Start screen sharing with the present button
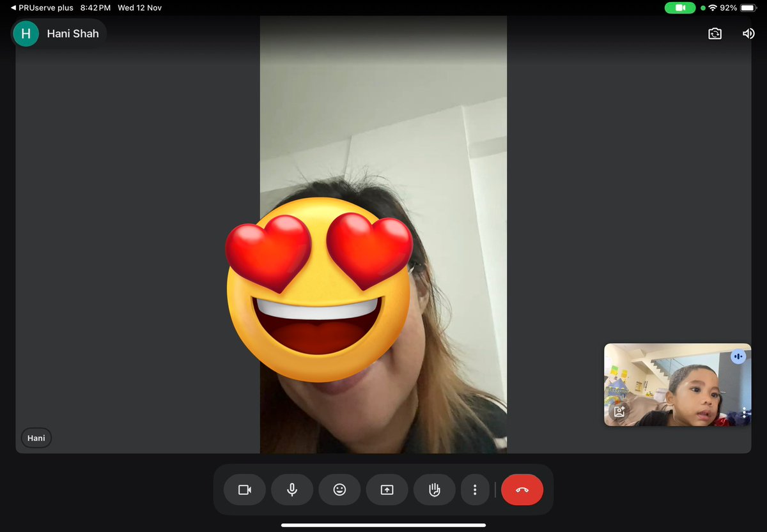The height and width of the screenshot is (532, 767). 387,490
